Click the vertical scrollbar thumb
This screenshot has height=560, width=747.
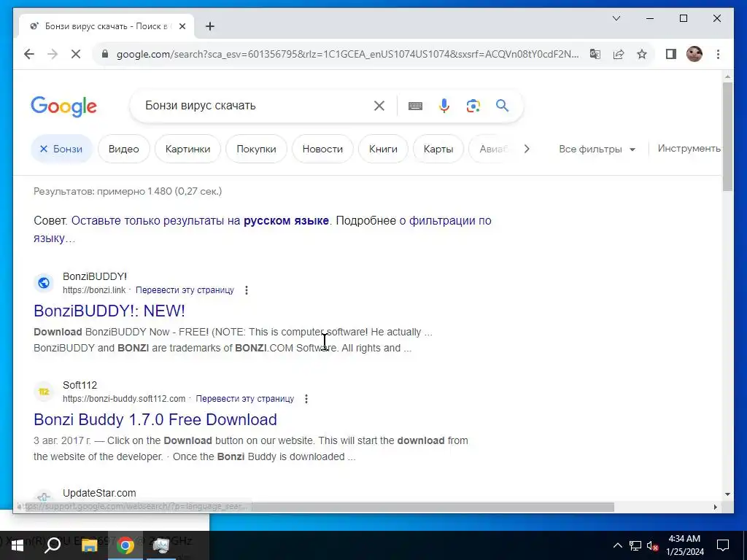click(727, 136)
